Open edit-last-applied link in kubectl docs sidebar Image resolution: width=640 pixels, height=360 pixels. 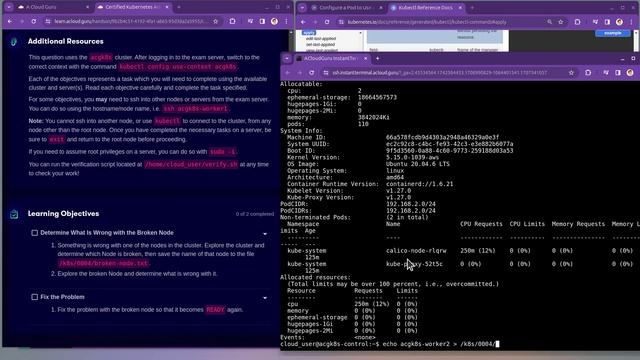[321, 38]
